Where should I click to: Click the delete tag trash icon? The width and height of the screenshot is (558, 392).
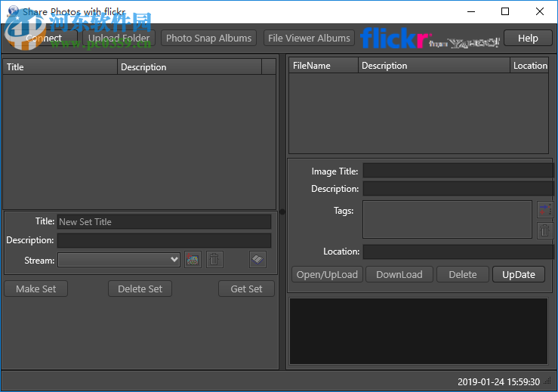(x=545, y=230)
